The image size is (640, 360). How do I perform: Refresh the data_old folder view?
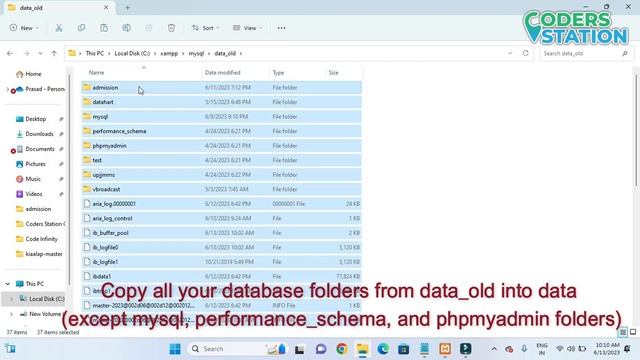tap(525, 53)
